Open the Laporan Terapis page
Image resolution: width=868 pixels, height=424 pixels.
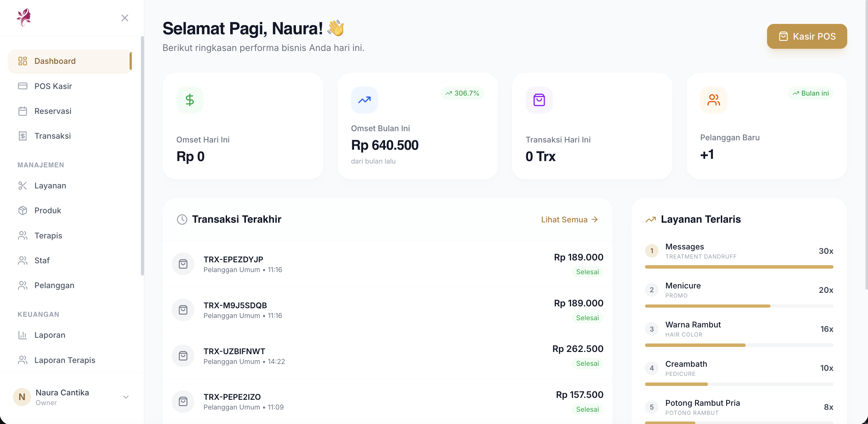[x=65, y=360]
